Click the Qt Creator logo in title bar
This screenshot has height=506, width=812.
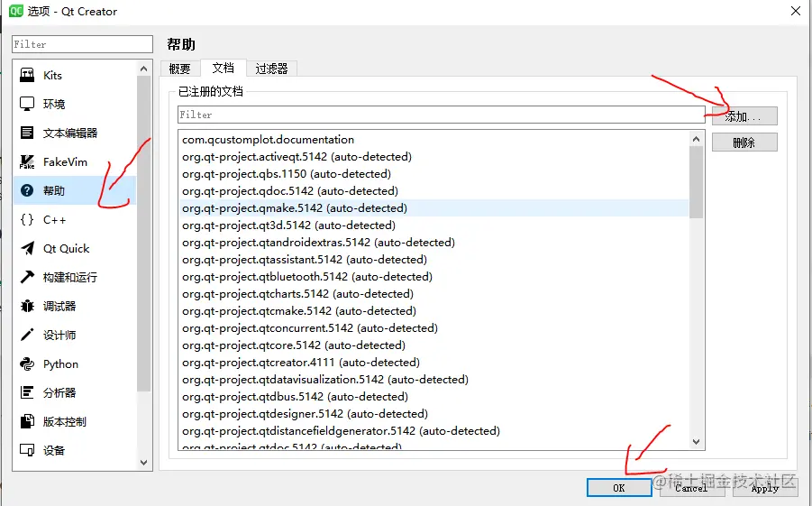pos(16,11)
